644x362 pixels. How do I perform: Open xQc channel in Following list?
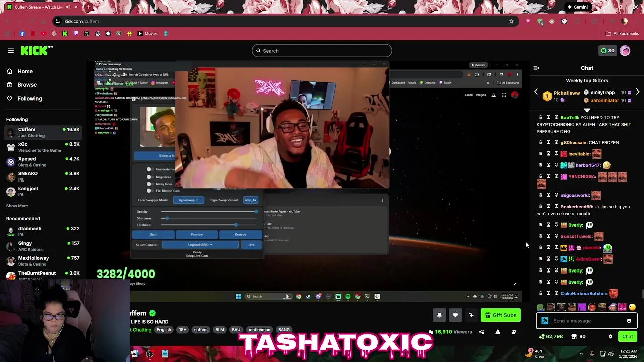point(43,147)
